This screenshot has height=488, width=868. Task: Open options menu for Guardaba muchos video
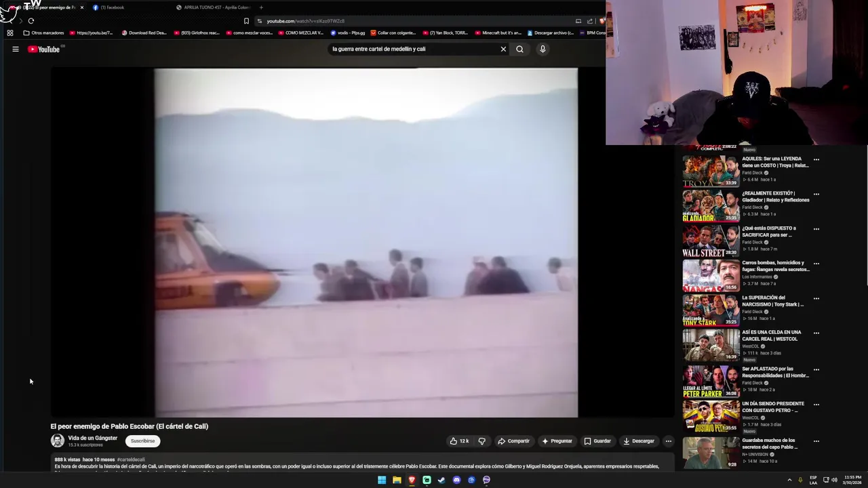tap(816, 441)
